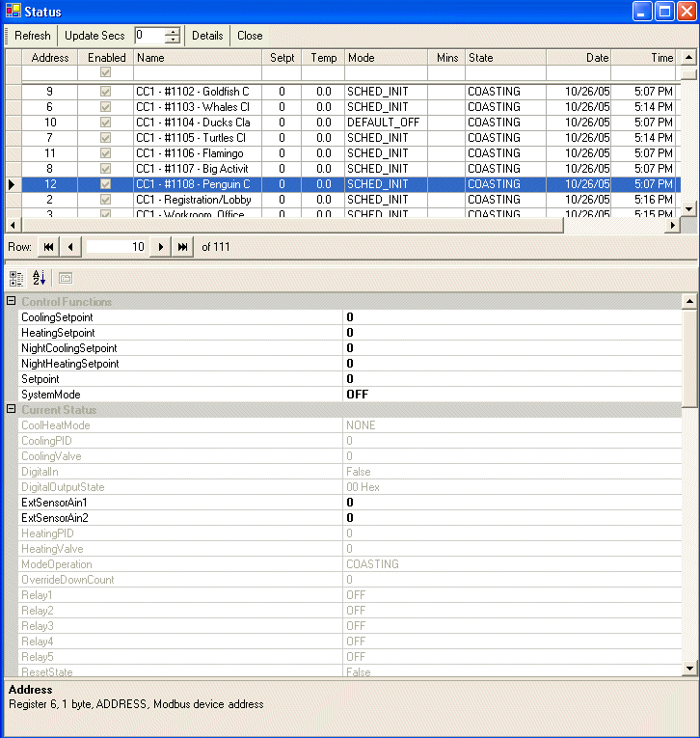Sort properties alphabetically with A-Z icon
The width and height of the screenshot is (700, 738).
(39, 279)
